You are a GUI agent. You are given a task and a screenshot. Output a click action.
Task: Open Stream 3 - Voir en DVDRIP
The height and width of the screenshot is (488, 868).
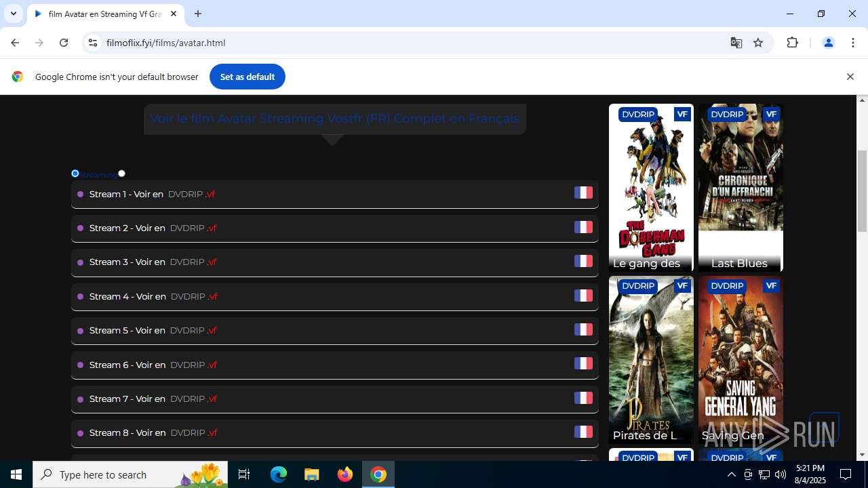(x=334, y=262)
